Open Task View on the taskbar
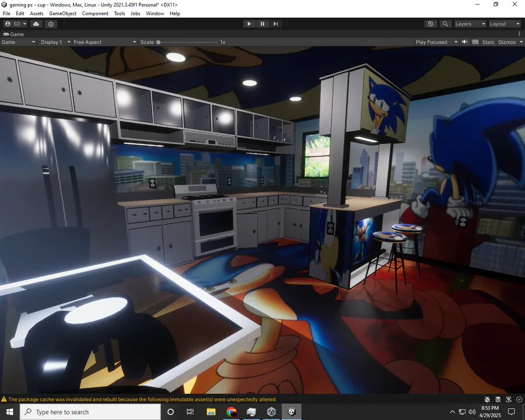This screenshot has height=420, width=525. (x=190, y=412)
